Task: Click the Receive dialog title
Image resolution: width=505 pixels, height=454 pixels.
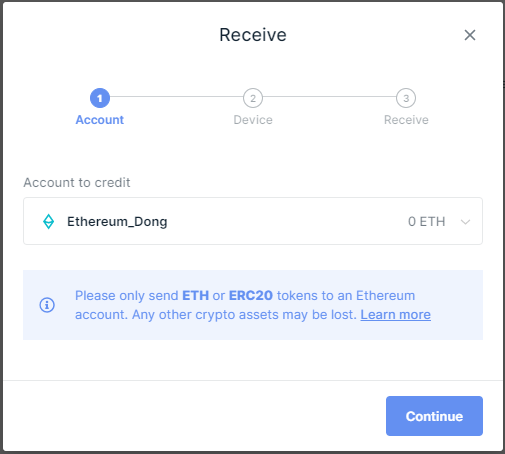Action: 253,35
